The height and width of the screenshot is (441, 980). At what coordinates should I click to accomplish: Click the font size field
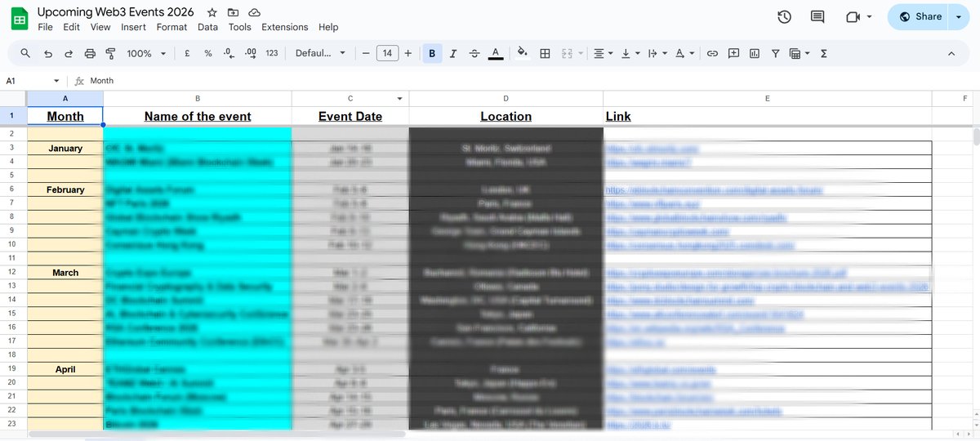pyautogui.click(x=387, y=53)
